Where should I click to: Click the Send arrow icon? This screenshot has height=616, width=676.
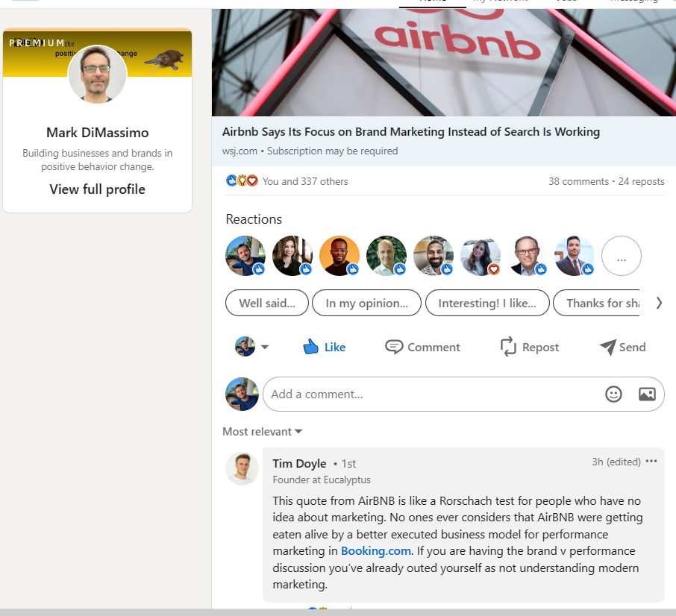click(607, 347)
